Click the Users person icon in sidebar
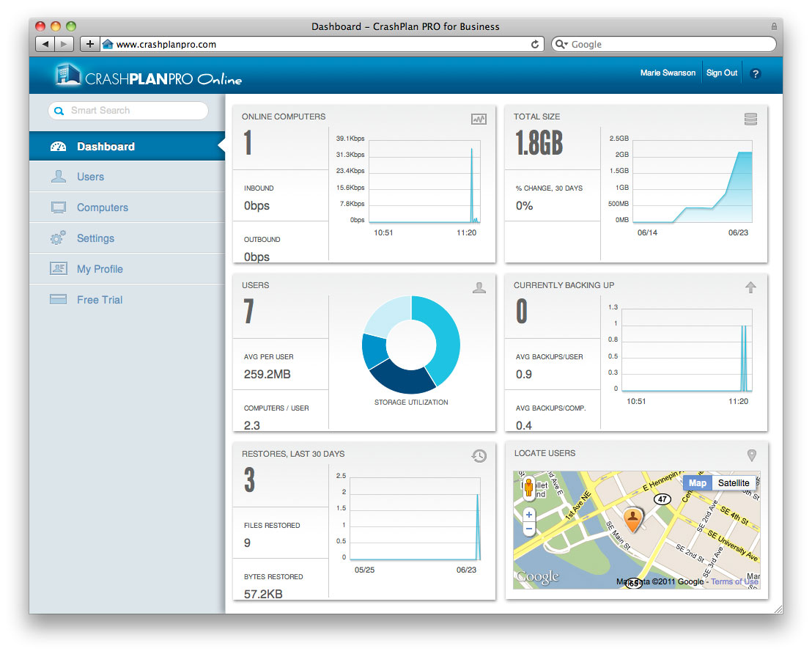Image resolution: width=812 pixels, height=654 pixels. click(59, 177)
